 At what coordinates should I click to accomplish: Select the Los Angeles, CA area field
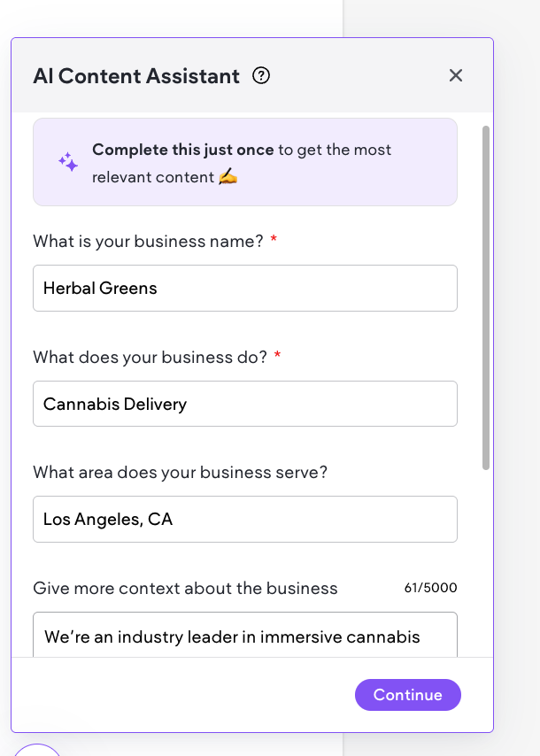(x=244, y=520)
